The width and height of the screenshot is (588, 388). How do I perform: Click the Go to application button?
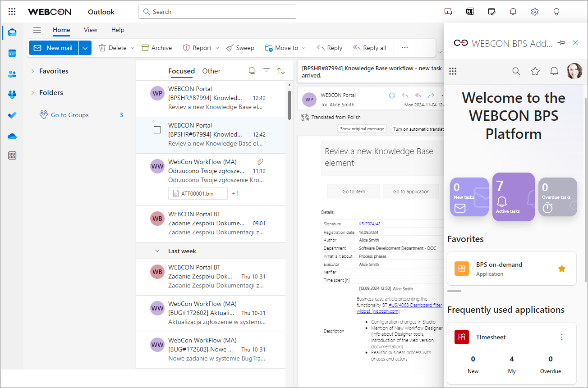[x=411, y=192]
